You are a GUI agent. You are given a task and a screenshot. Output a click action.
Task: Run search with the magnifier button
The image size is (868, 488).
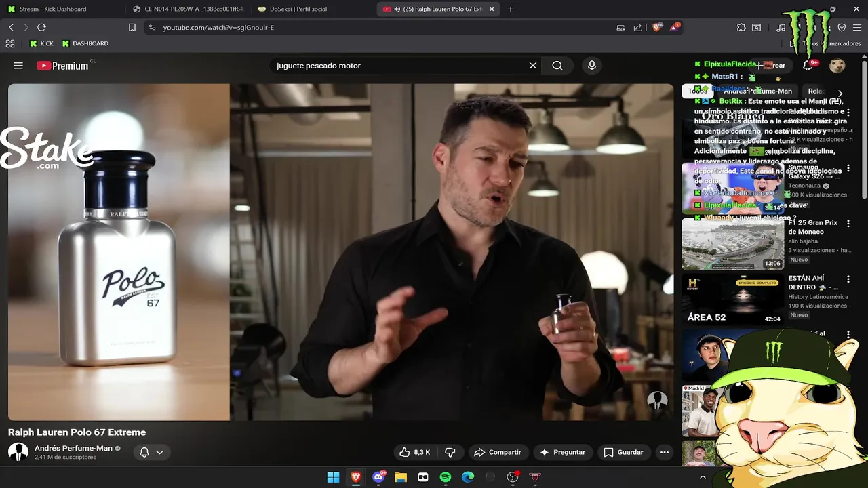(557, 66)
